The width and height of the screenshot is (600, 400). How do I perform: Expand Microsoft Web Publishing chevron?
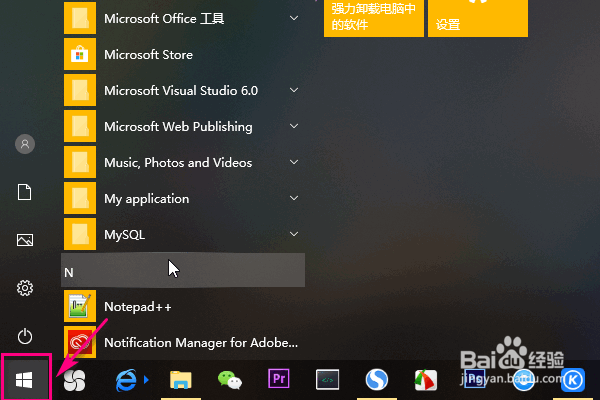[x=294, y=126]
